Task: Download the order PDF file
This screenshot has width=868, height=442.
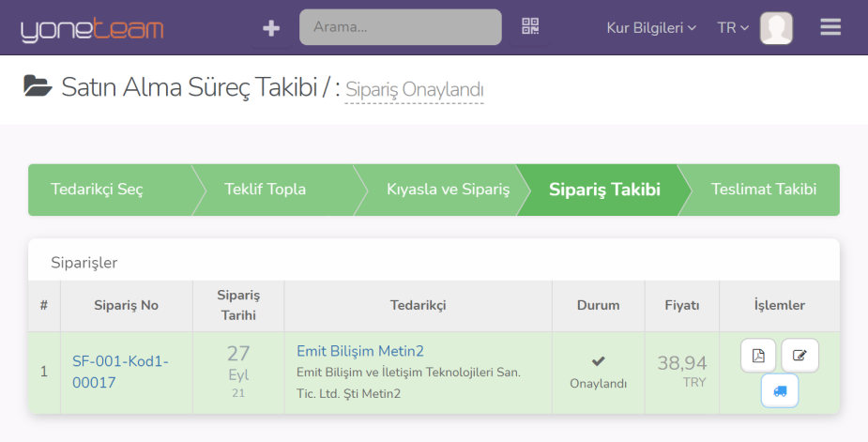Action: click(758, 356)
